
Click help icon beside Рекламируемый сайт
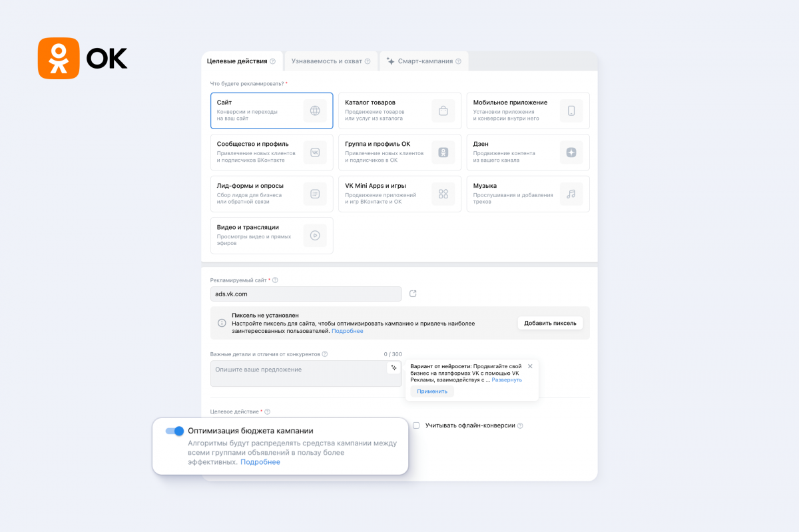[x=275, y=280]
